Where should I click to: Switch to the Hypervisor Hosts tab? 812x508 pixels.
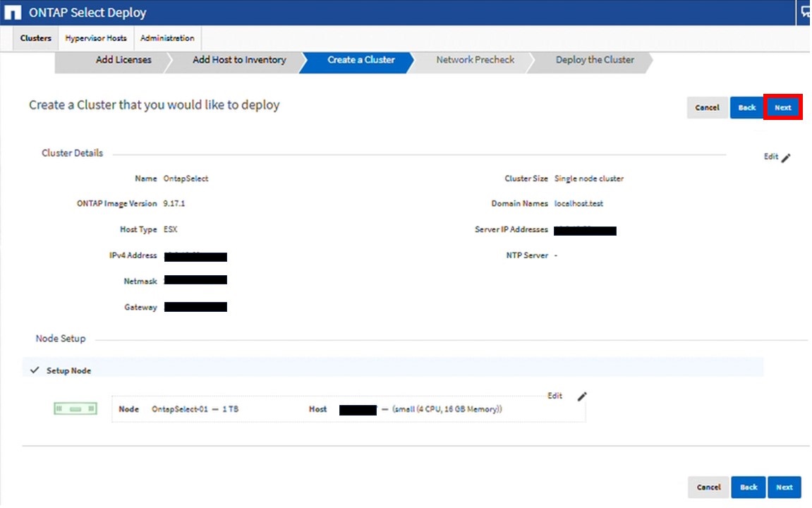coord(96,38)
